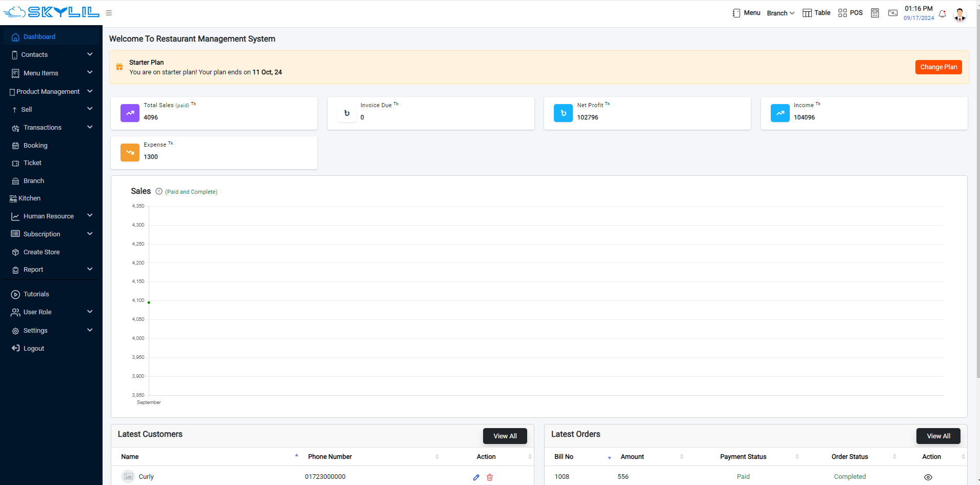Image resolution: width=980 pixels, height=485 pixels.
Task: Open POS from the top bar
Action: click(x=850, y=13)
